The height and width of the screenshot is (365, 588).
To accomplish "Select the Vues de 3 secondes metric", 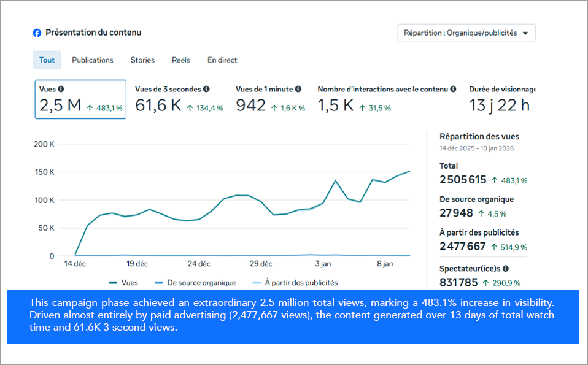I will click(179, 99).
